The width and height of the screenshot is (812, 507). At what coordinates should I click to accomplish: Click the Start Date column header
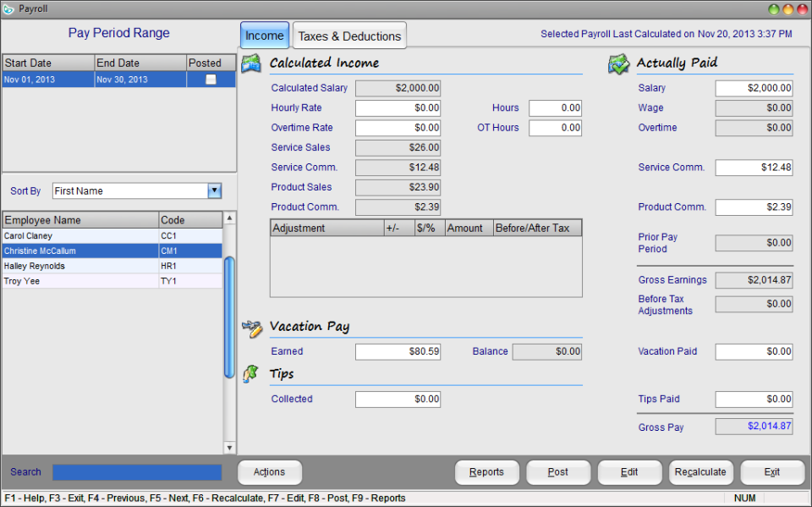click(x=49, y=63)
